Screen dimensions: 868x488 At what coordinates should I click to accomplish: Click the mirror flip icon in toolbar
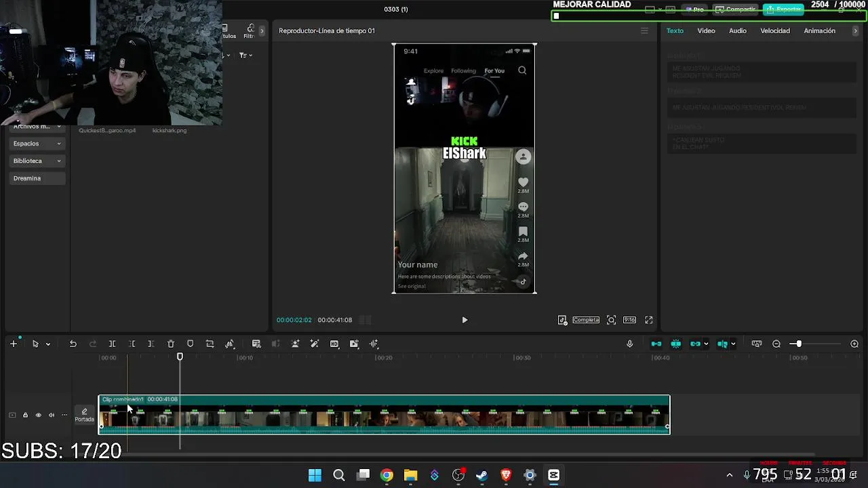(229, 344)
